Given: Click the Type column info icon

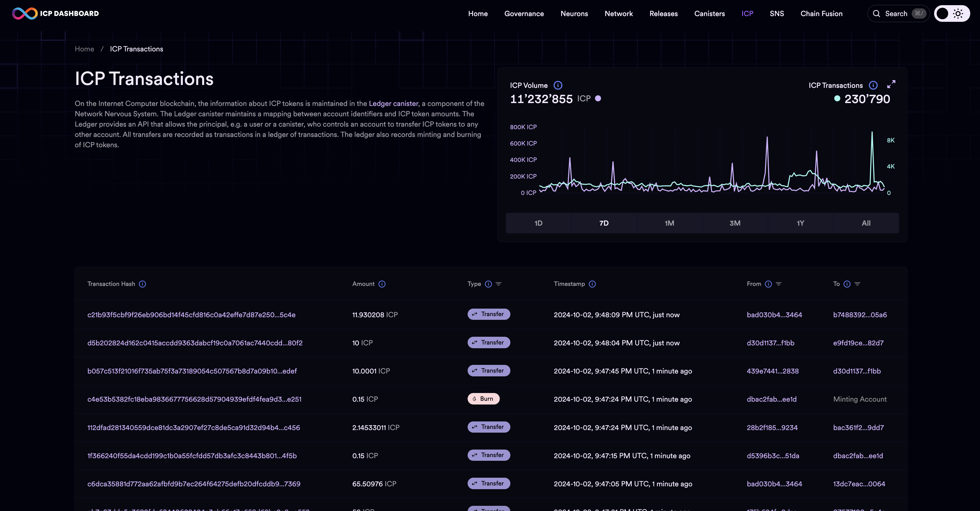Looking at the screenshot, I should point(488,284).
